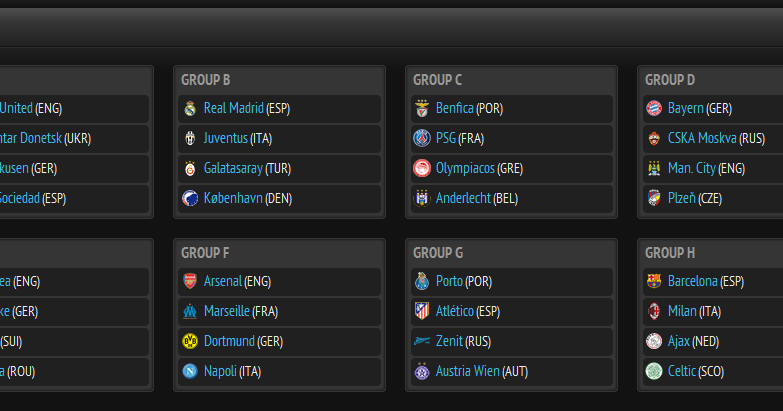Image resolution: width=783 pixels, height=411 pixels.
Task: Click the Celtic green crest icon
Action: pos(654,371)
